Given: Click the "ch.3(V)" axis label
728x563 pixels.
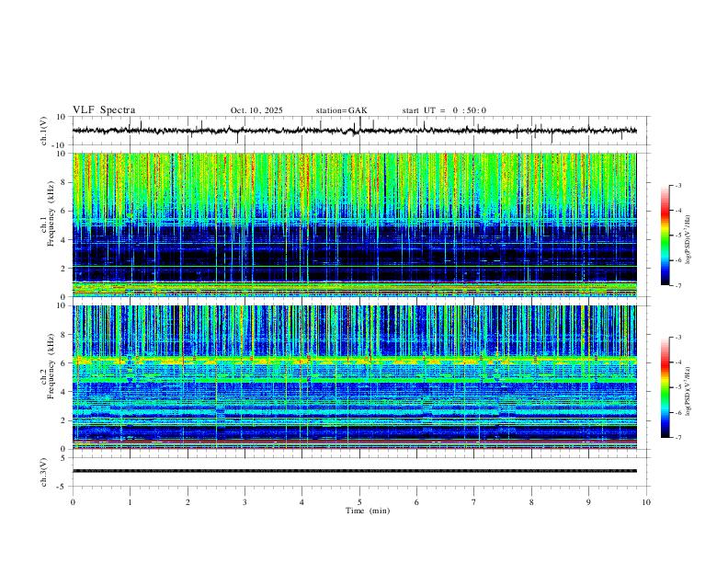Looking at the screenshot, I should click(44, 472).
